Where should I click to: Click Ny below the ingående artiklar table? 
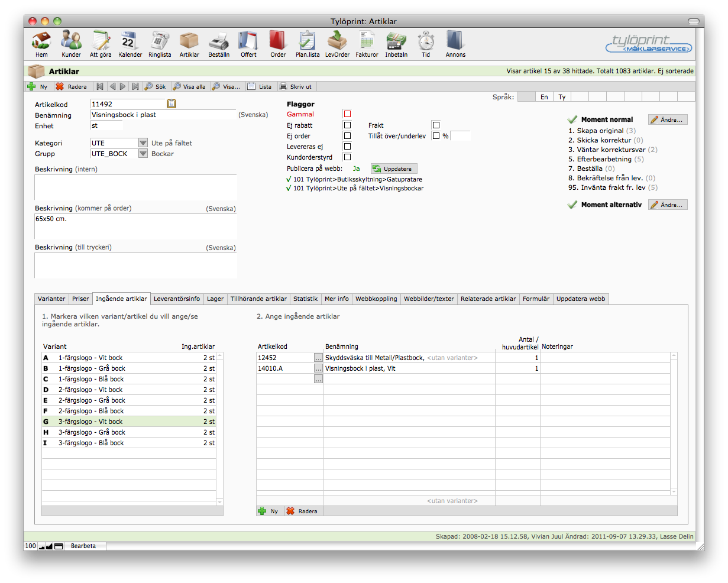point(268,511)
